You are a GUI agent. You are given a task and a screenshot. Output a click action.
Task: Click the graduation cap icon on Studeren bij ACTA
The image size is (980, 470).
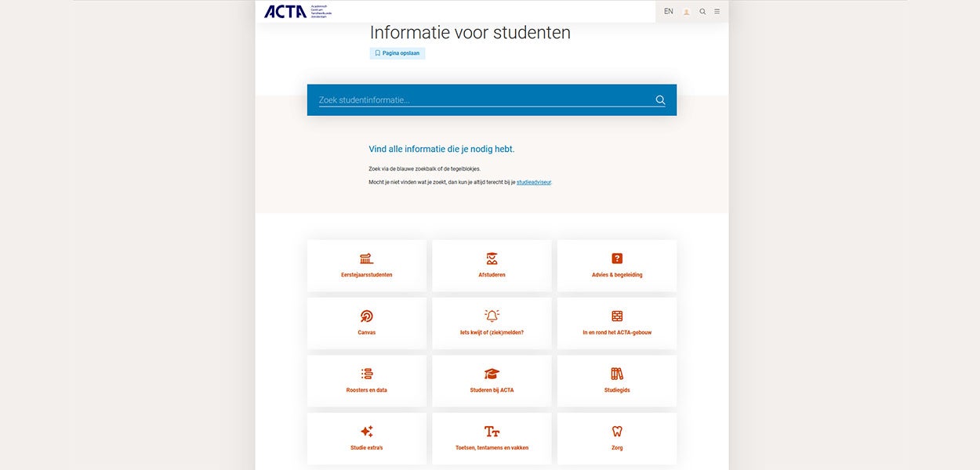(492, 374)
